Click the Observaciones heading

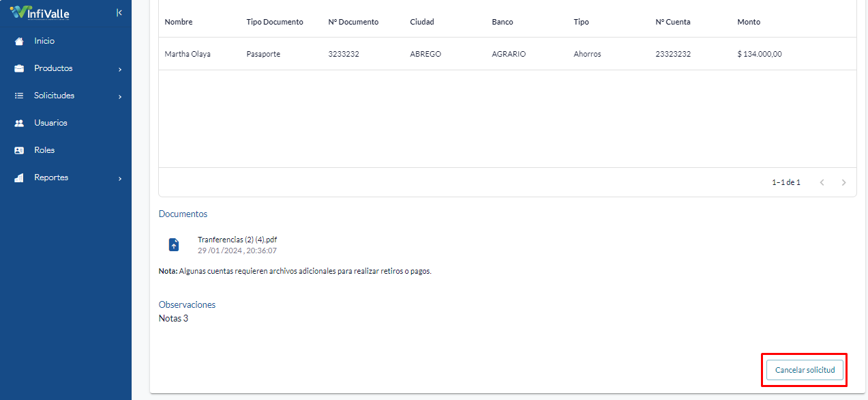click(x=187, y=305)
